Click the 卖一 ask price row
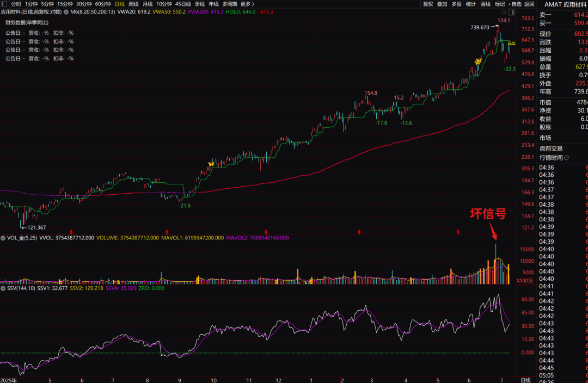Screen dimensions: 588x383 coord(562,15)
